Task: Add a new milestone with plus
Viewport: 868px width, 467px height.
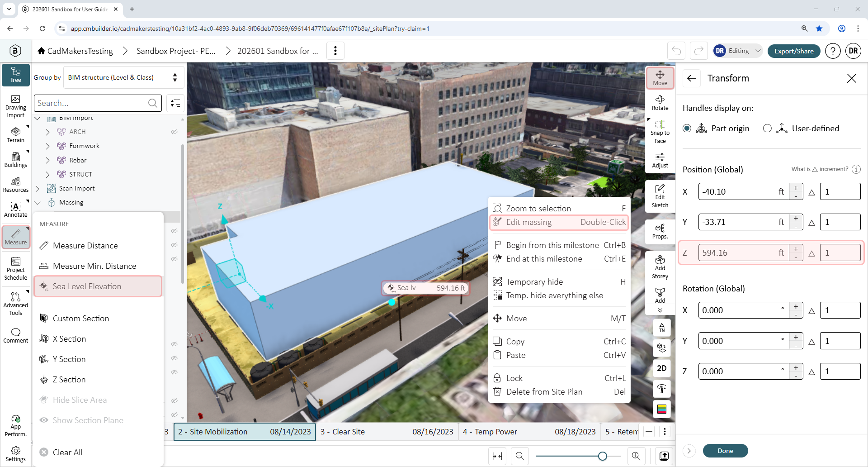Action: point(649,432)
